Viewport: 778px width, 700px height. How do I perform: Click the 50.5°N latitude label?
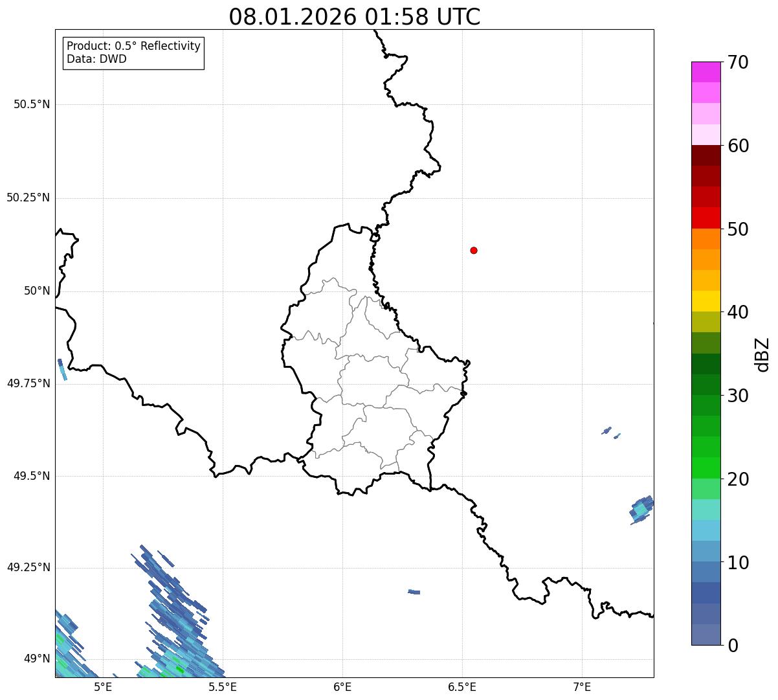[x=32, y=105]
